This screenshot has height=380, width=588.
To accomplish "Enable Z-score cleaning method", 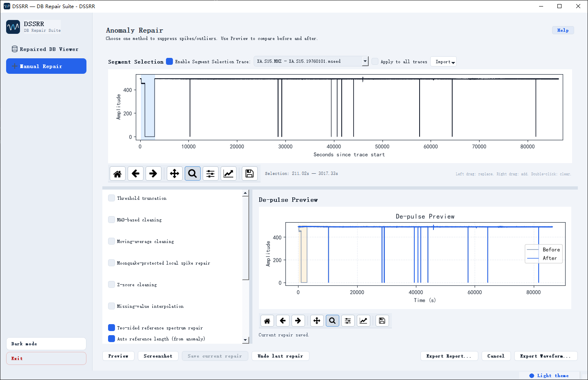I will 111,285.
